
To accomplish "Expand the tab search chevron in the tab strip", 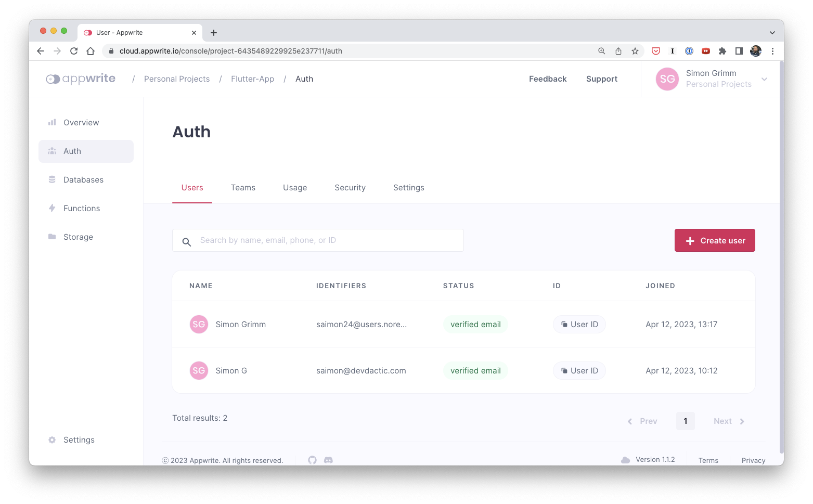I will pos(772,33).
